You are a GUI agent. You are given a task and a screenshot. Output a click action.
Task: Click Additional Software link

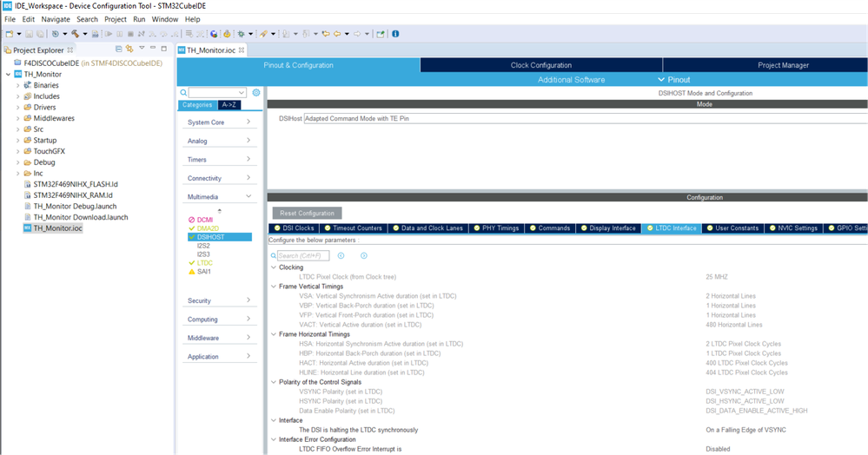tap(572, 80)
